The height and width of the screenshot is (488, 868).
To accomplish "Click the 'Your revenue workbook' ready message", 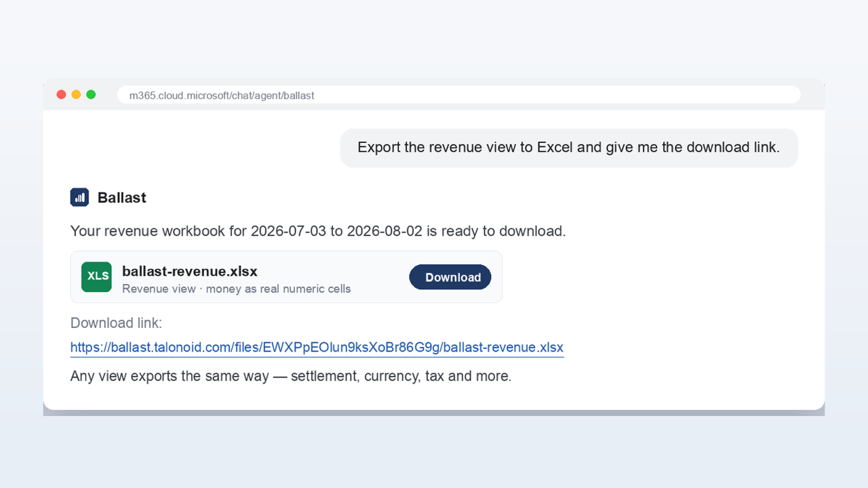I will click(x=318, y=231).
